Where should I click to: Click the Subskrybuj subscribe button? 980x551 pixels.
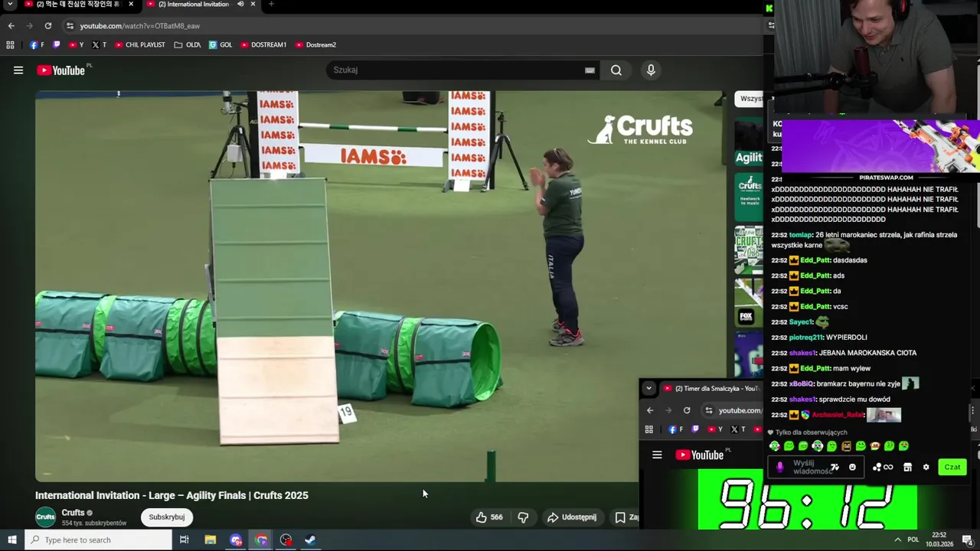click(x=167, y=517)
